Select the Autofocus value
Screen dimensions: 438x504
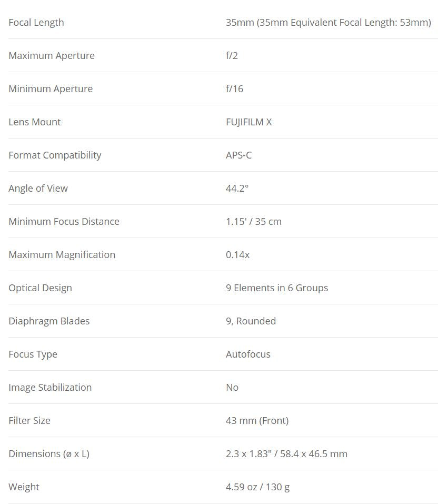click(x=248, y=354)
